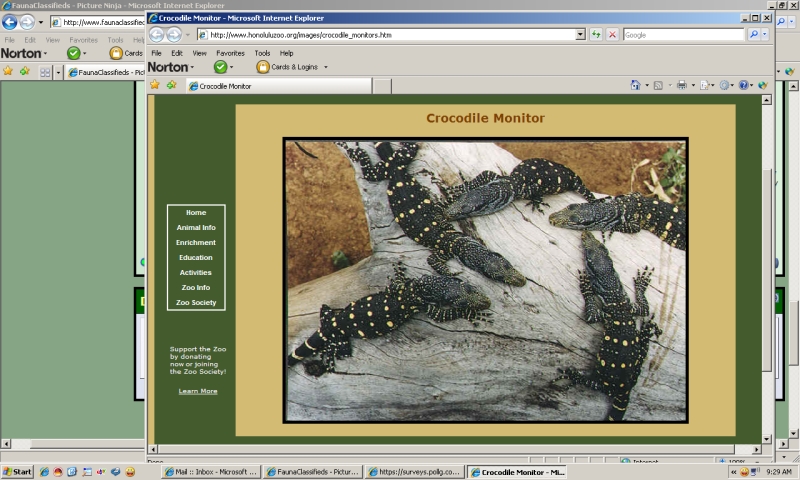Click Norton checkmark in FaunaClassifieds window
This screenshot has width=800, height=480.
pos(73,53)
